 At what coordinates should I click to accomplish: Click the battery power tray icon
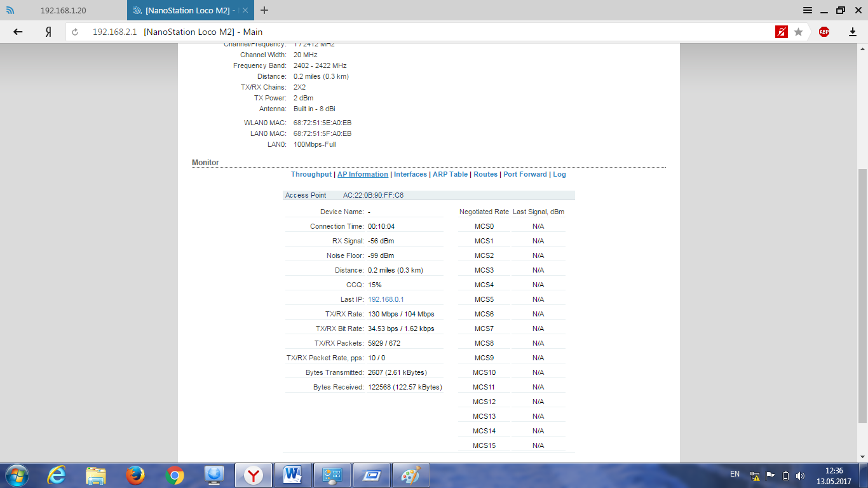coord(785,475)
